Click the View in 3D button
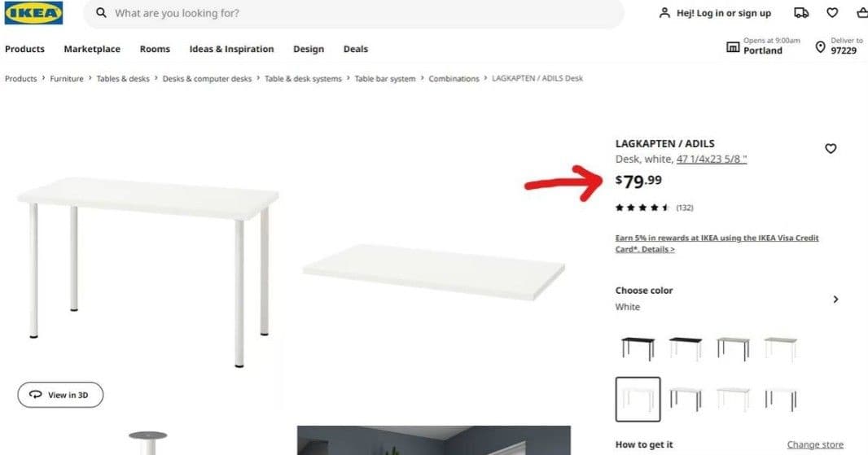The height and width of the screenshot is (455, 868). click(x=60, y=395)
